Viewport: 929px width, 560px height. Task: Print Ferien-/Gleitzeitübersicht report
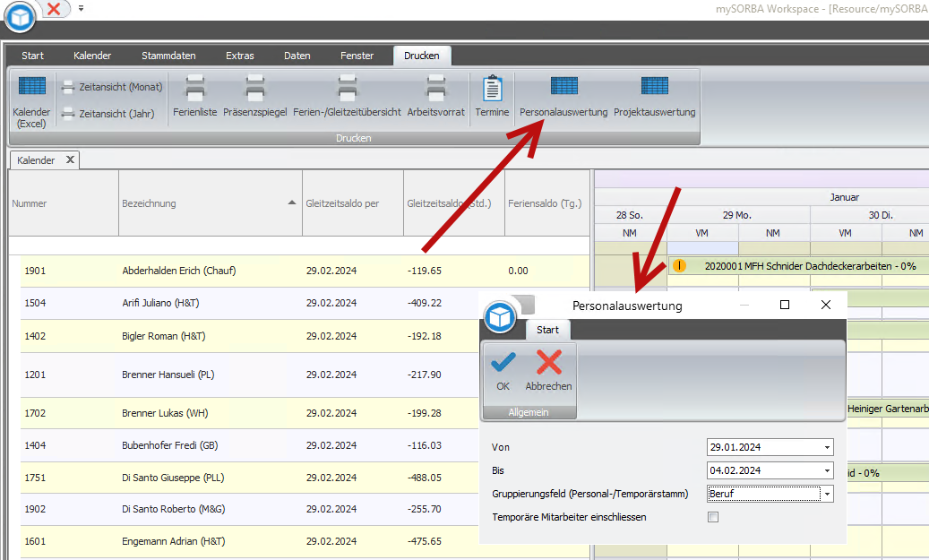tap(348, 95)
